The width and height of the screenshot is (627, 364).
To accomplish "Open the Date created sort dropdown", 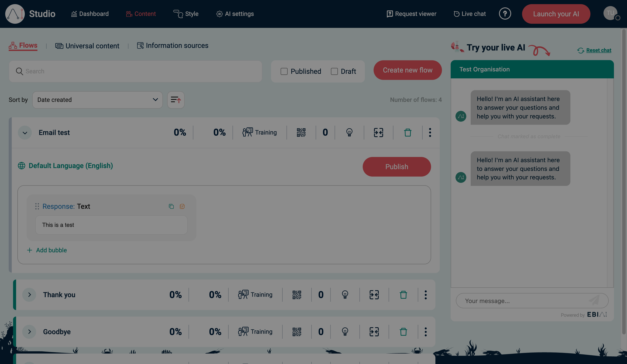I will [97, 100].
